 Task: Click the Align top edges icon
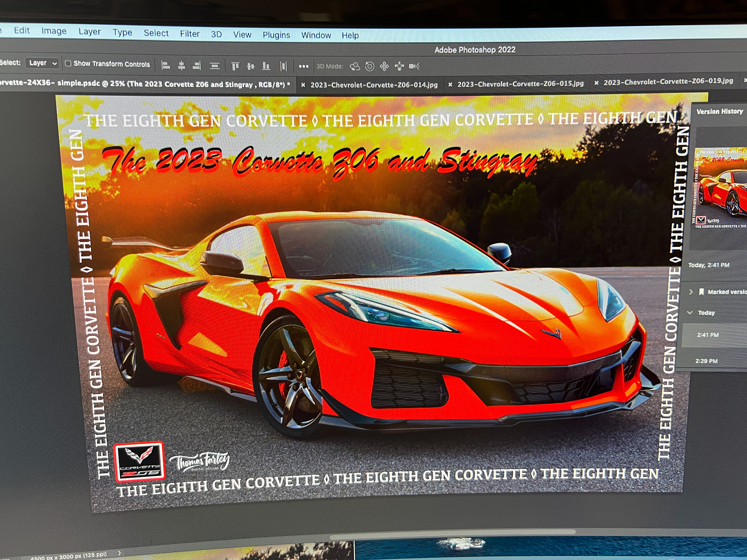pyautogui.click(x=235, y=66)
